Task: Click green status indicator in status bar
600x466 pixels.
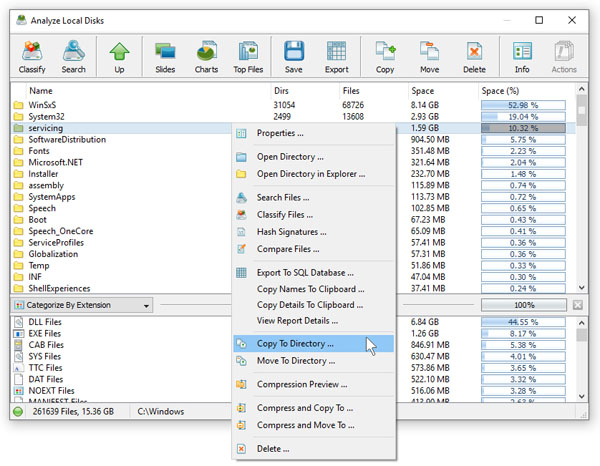Action: 18,412
